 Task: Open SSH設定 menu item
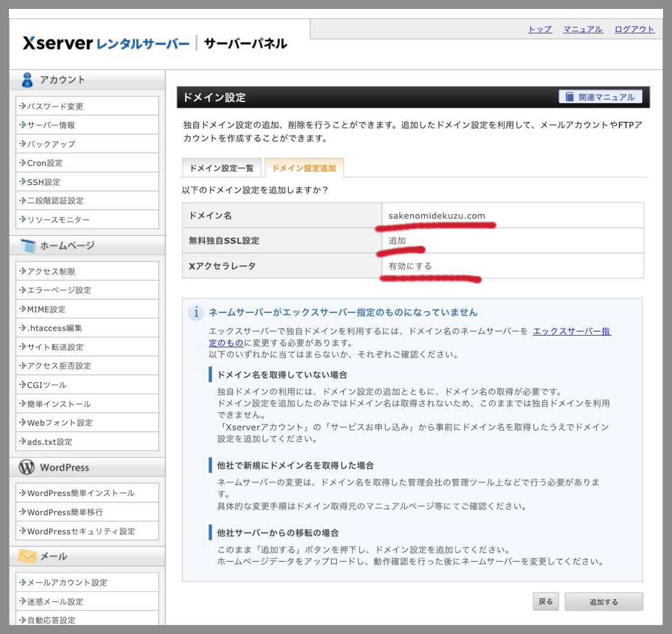87,181
